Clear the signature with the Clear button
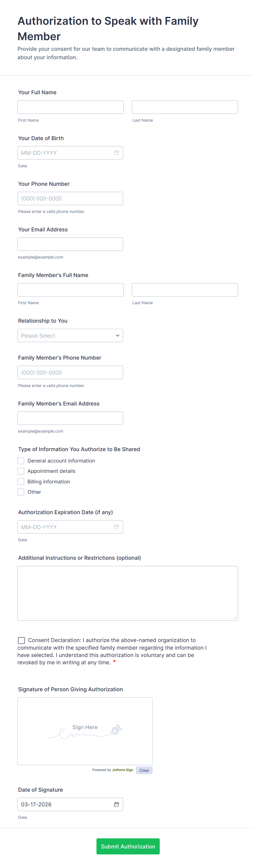This screenshot has height=868, width=253. pyautogui.click(x=144, y=770)
